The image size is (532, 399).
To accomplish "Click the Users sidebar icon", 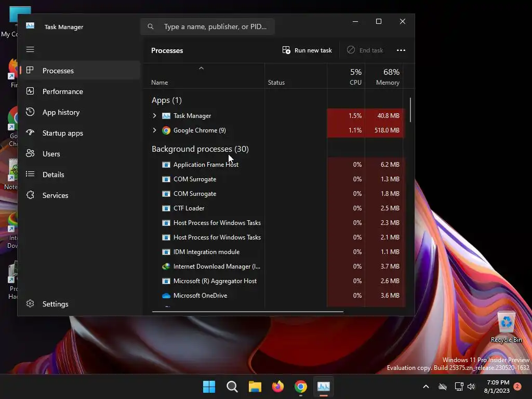I will tap(30, 153).
